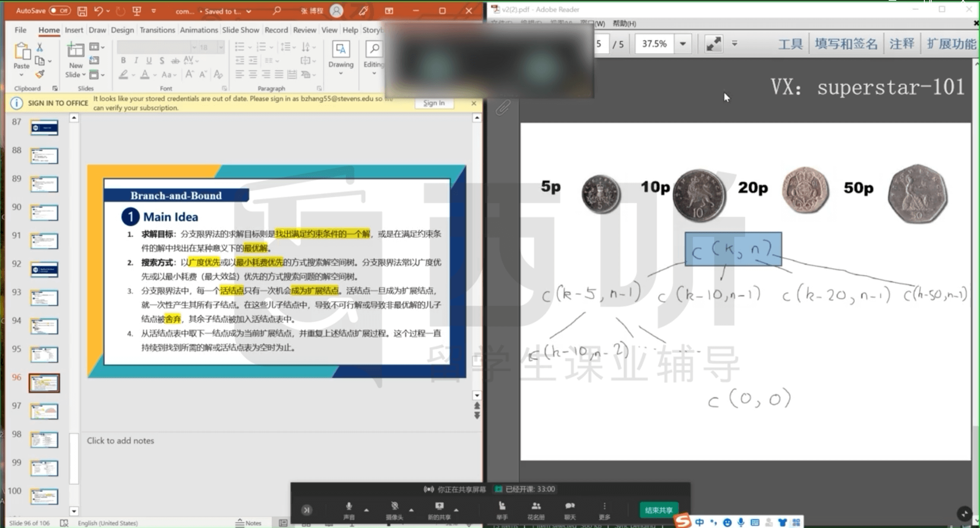Toggle text Shadow formatting
Viewport: 980px width, 528px height.
pos(162,60)
